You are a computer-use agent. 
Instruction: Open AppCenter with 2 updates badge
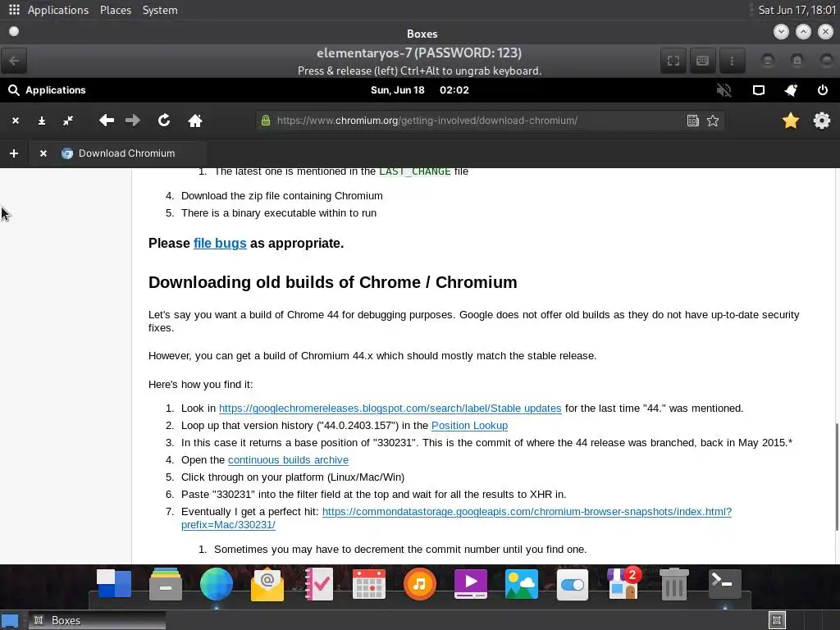click(623, 583)
